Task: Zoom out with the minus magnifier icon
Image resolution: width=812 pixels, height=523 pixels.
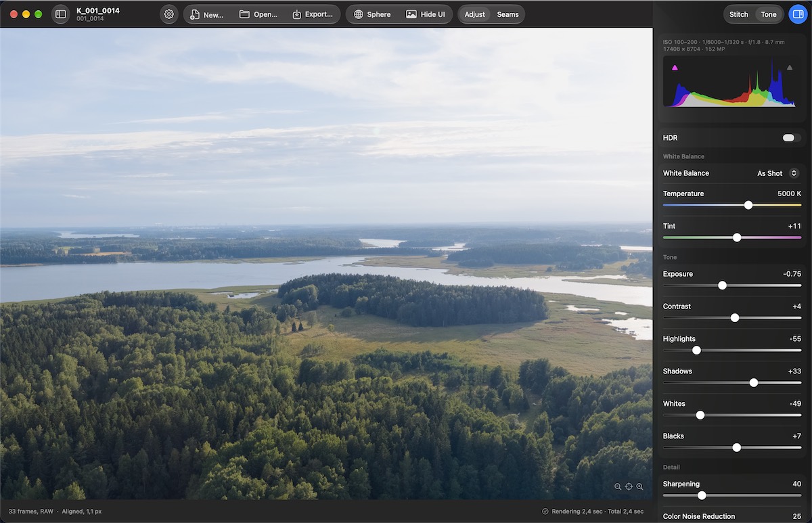Action: pyautogui.click(x=618, y=486)
